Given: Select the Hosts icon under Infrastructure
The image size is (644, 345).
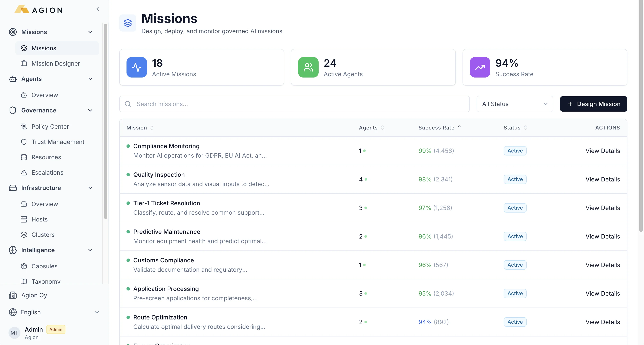Looking at the screenshot, I should click(24, 219).
